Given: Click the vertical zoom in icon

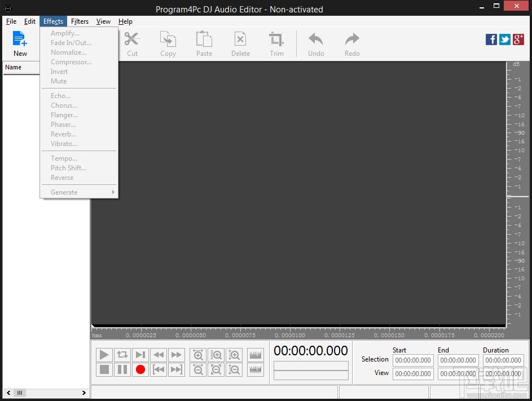Looking at the screenshot, I should click(x=234, y=355).
